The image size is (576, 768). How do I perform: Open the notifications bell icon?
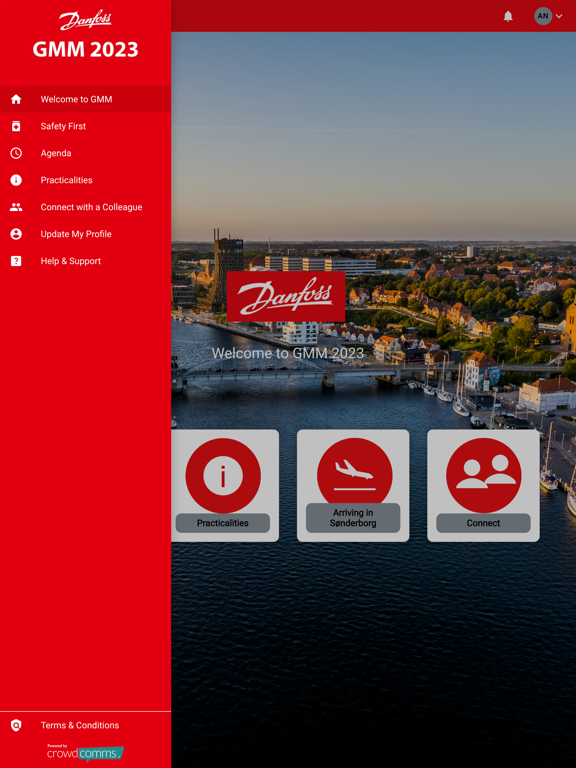[508, 16]
